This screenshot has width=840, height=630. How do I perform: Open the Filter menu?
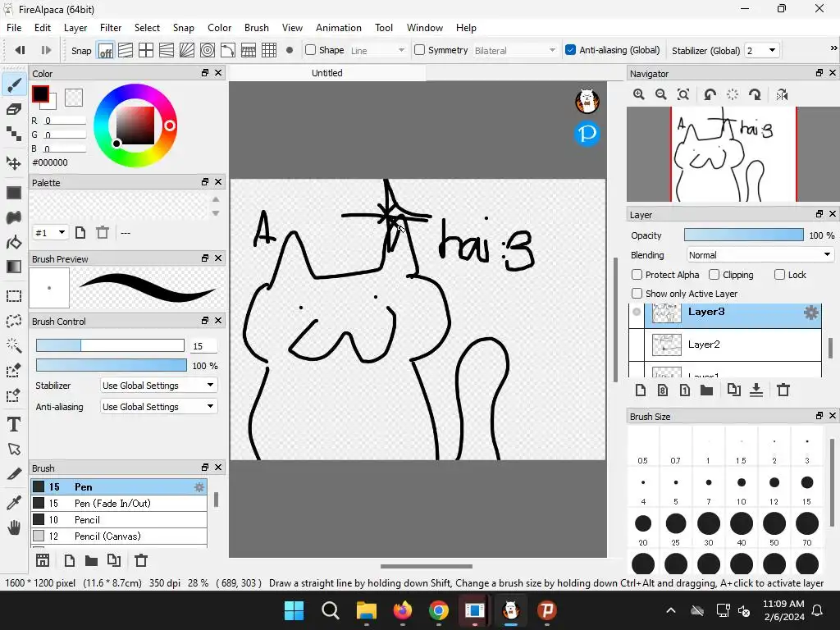111,28
